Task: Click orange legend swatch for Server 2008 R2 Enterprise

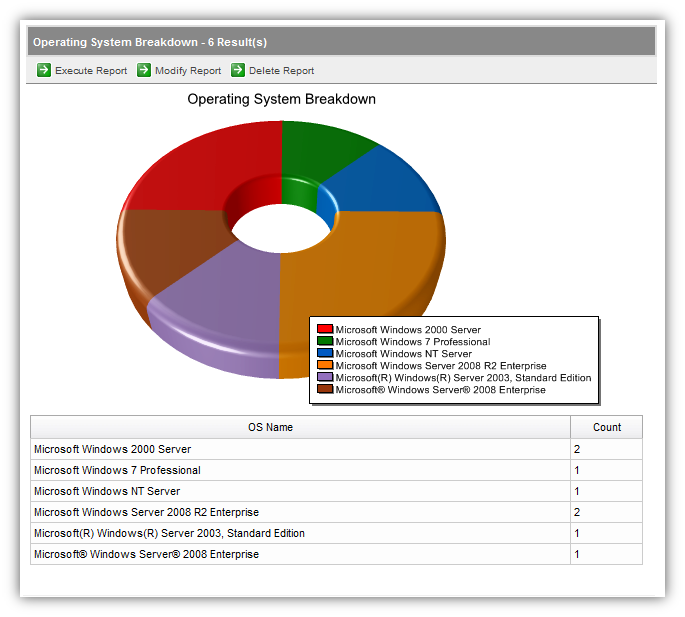Action: [325, 365]
